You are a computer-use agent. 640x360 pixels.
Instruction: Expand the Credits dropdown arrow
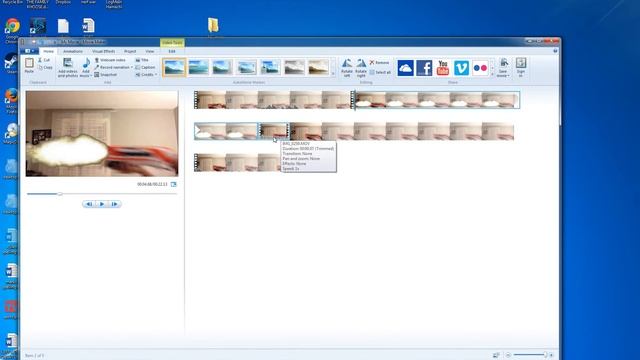pos(156,75)
